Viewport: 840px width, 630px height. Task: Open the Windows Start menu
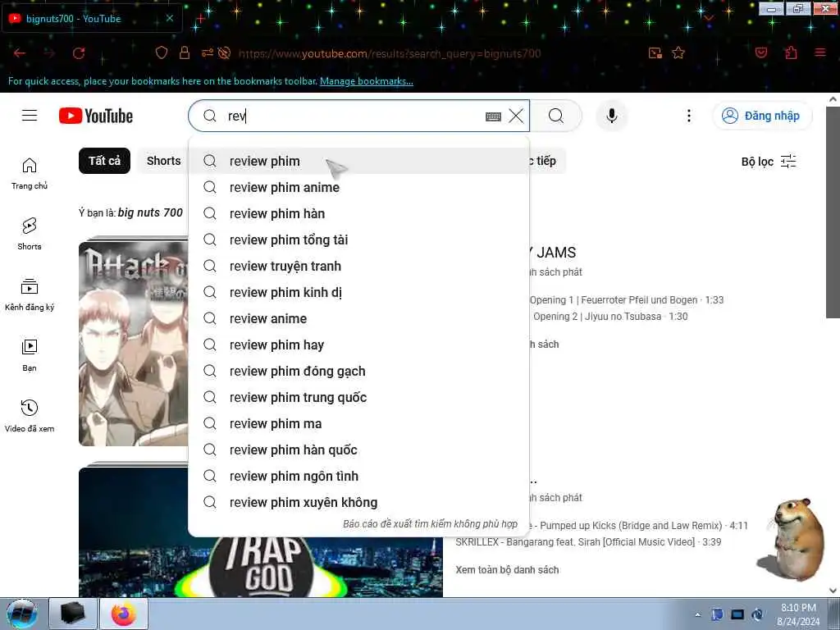click(x=21, y=614)
